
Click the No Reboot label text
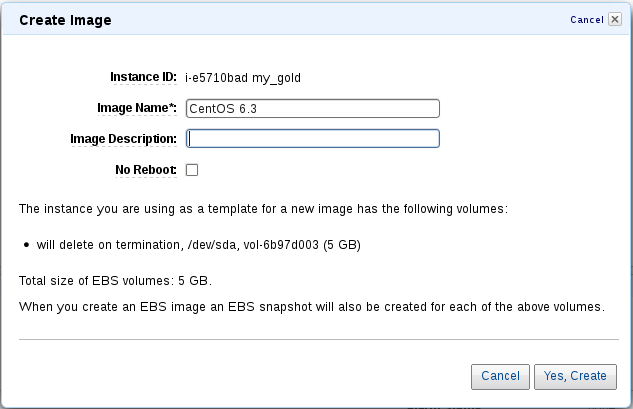point(146,170)
